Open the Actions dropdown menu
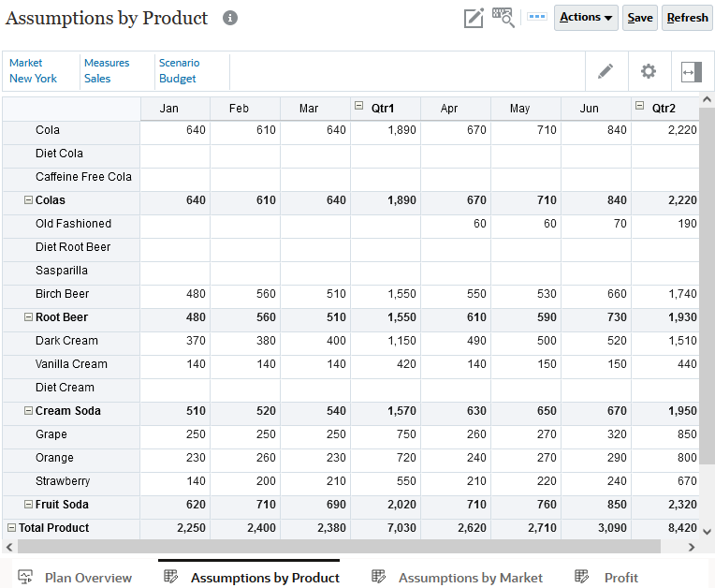Viewport: 715px width, 588px height. (x=586, y=18)
